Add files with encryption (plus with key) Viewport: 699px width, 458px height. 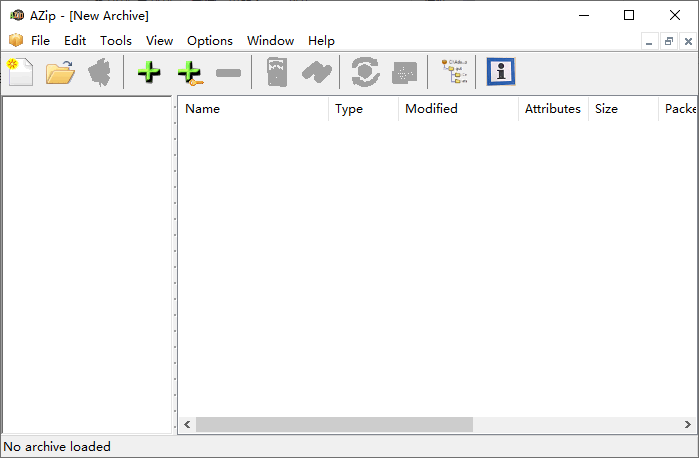click(x=190, y=72)
